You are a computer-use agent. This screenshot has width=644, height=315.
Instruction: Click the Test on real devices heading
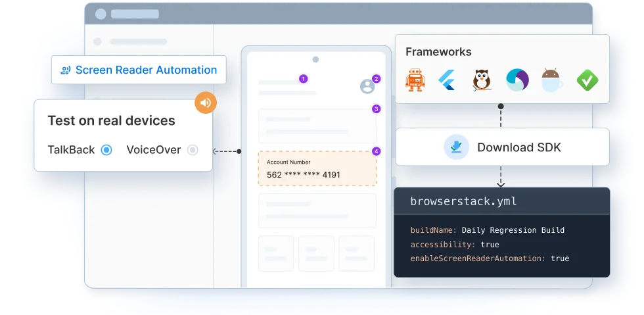[111, 120]
